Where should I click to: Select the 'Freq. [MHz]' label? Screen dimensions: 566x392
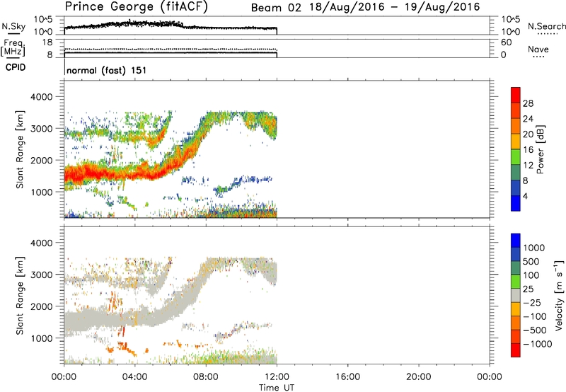click(x=13, y=47)
